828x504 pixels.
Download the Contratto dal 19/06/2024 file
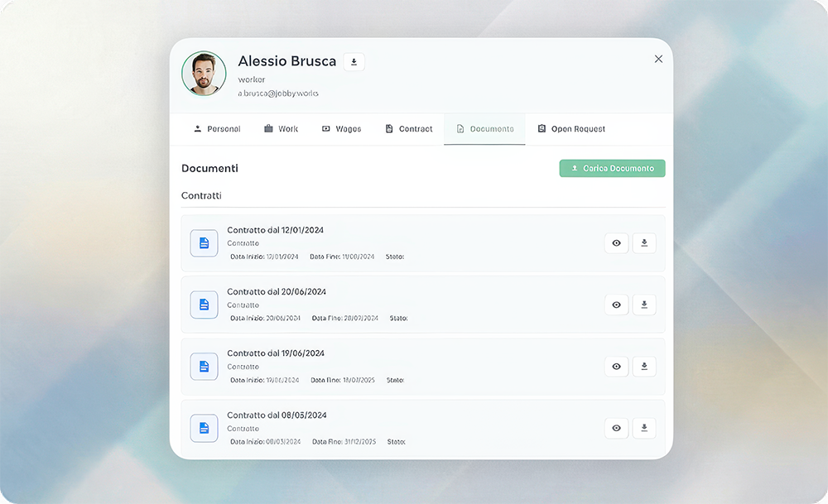[644, 366]
